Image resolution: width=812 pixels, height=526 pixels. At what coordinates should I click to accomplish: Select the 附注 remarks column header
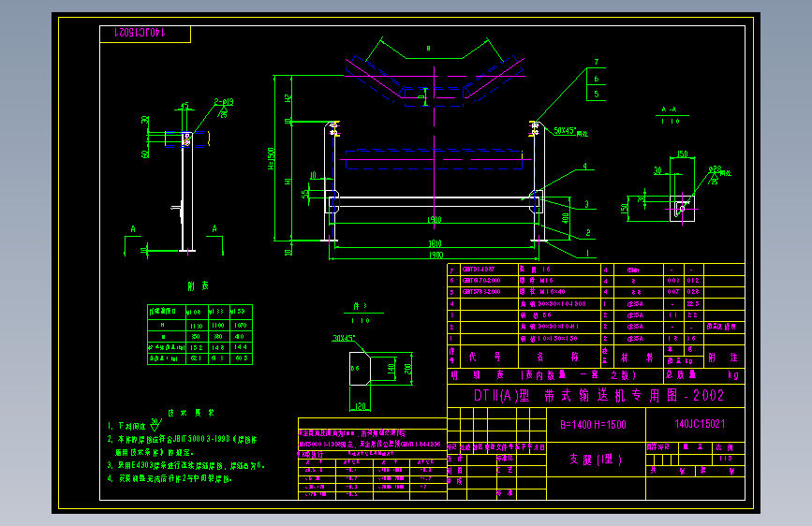click(x=724, y=358)
